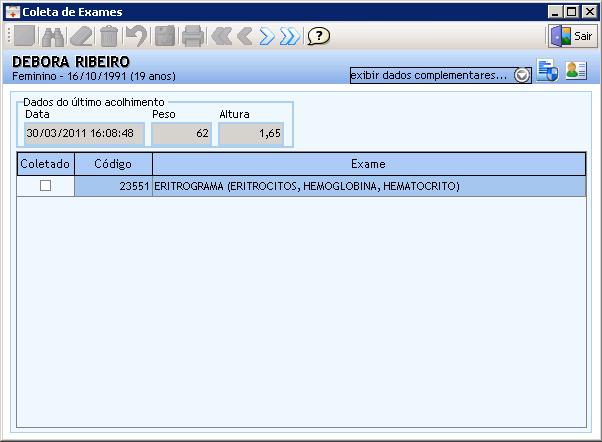Screen dimensions: 602x442
Task: Open search with the binoculars icon
Action: pos(53,36)
